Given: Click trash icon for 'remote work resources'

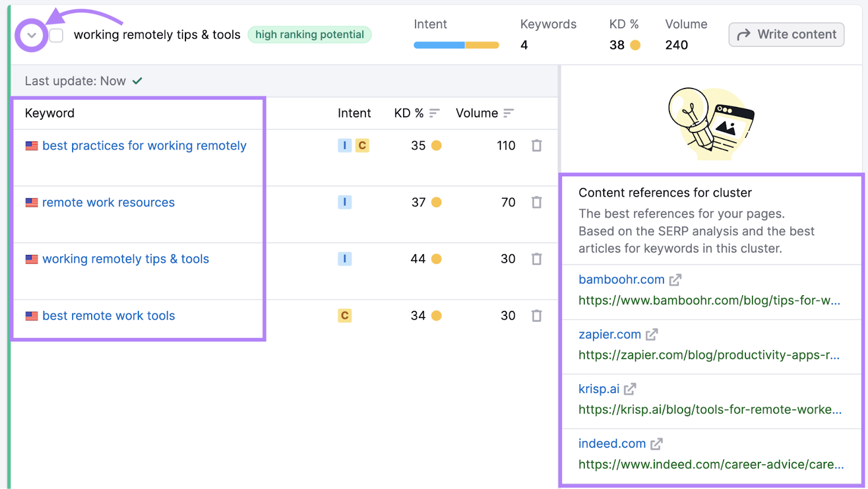Looking at the screenshot, I should (x=537, y=202).
